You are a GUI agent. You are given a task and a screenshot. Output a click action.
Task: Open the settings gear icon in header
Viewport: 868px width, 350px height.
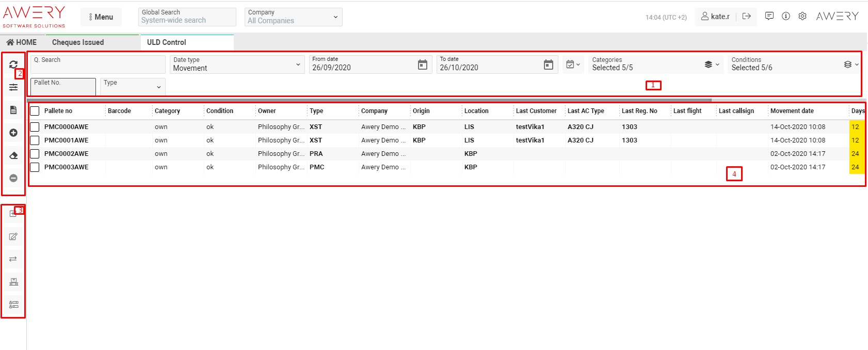(802, 17)
